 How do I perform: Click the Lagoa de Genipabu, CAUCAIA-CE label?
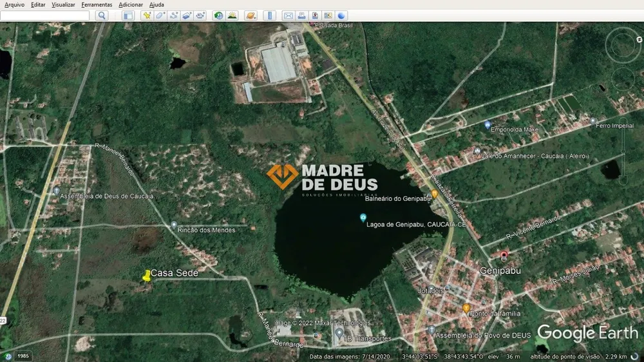click(x=416, y=224)
